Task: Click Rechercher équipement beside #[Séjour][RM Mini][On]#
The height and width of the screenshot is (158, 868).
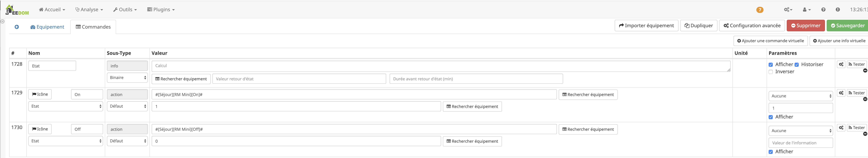Action: [x=588, y=94]
